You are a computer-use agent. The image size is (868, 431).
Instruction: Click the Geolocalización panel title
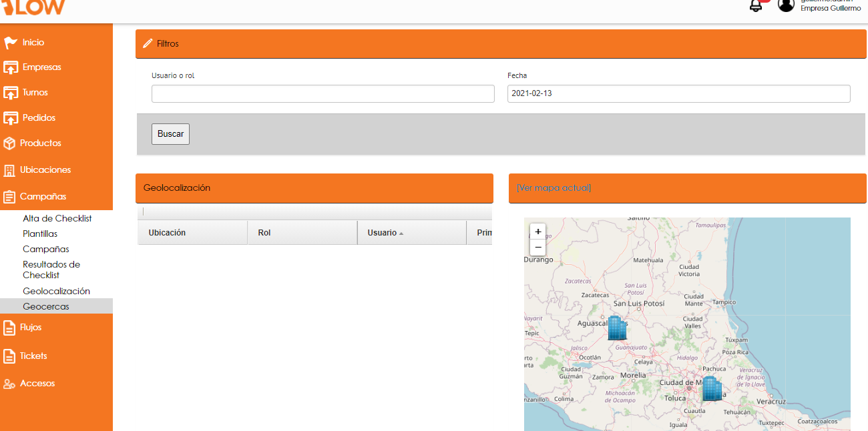click(177, 188)
